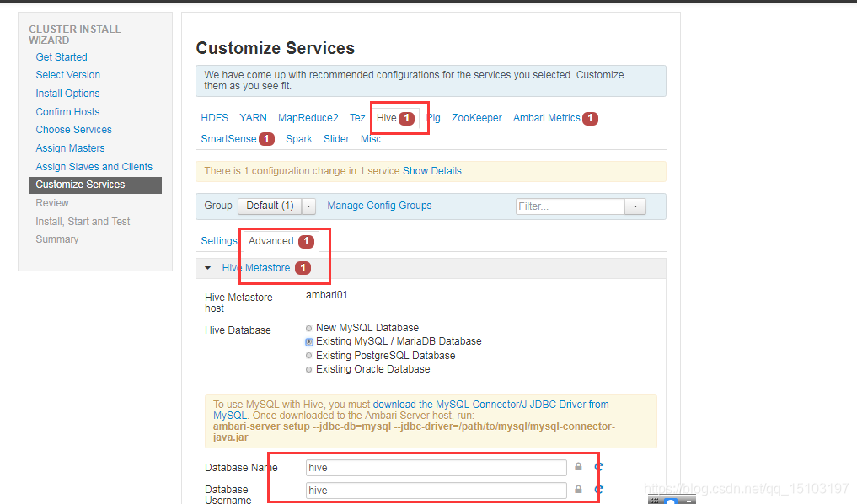Image resolution: width=857 pixels, height=504 pixels.
Task: Open the Filter dropdown arrow
Action: [635, 206]
